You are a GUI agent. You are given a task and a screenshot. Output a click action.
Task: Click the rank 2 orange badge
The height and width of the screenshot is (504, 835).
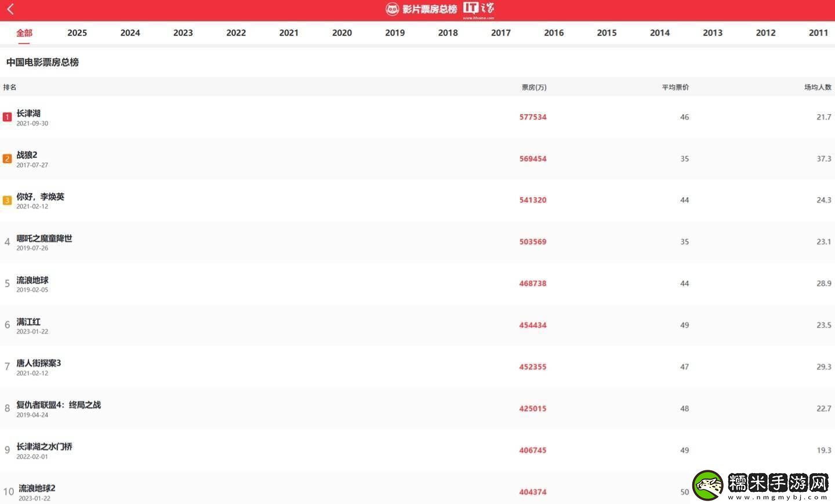[x=7, y=159]
